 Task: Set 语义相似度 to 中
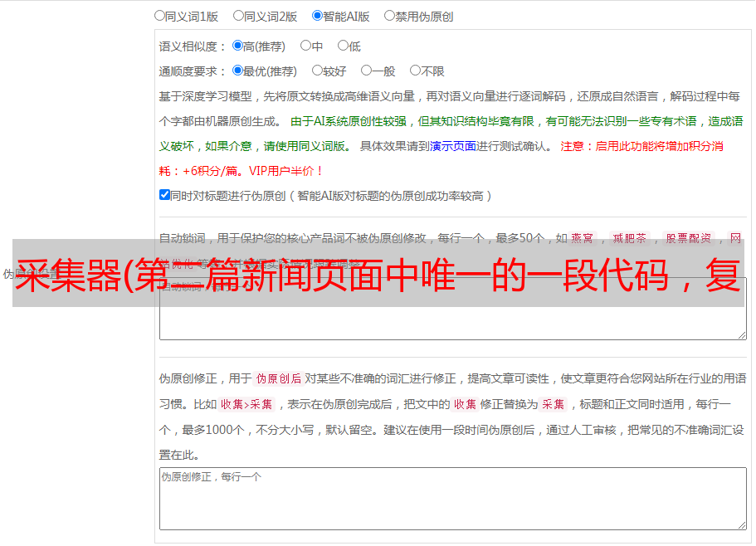[x=305, y=46]
